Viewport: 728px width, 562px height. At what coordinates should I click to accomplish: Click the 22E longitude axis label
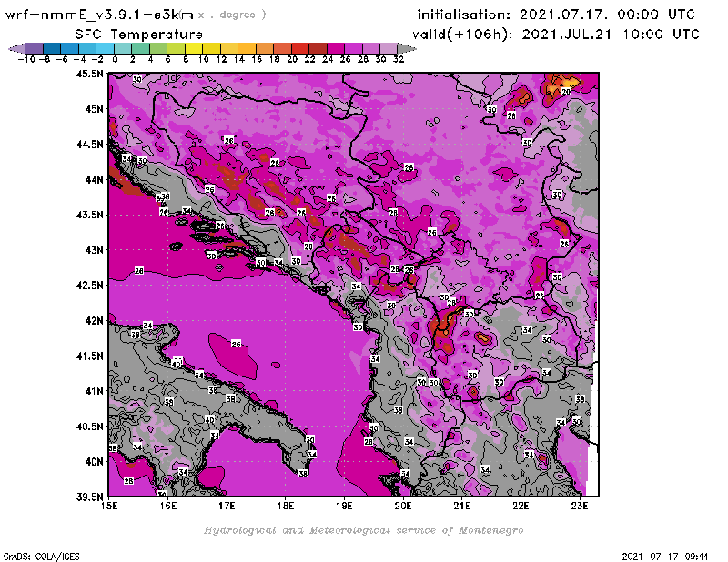click(521, 506)
